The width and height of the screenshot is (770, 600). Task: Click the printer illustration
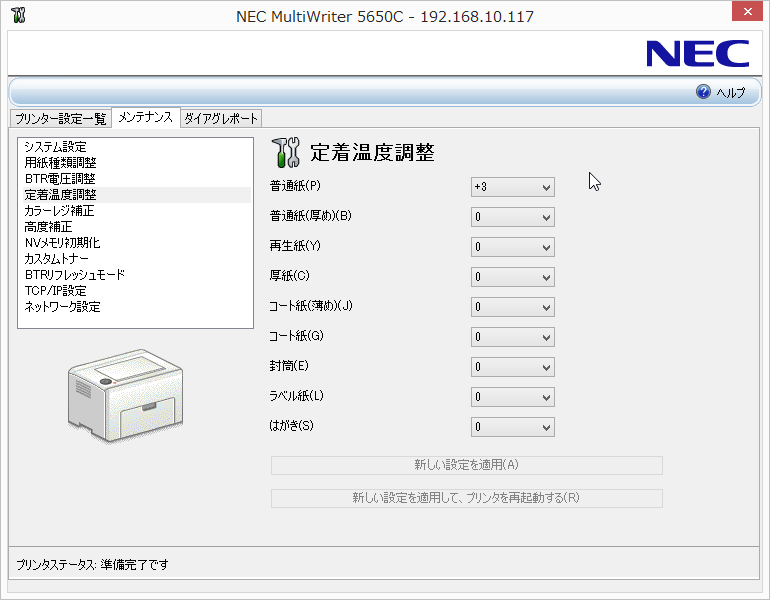tap(125, 395)
